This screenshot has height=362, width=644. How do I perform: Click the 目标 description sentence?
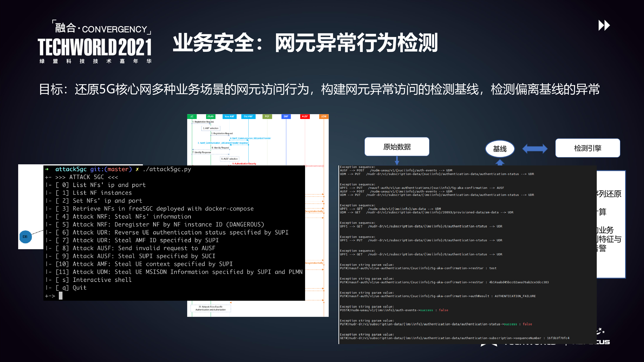coord(319,89)
